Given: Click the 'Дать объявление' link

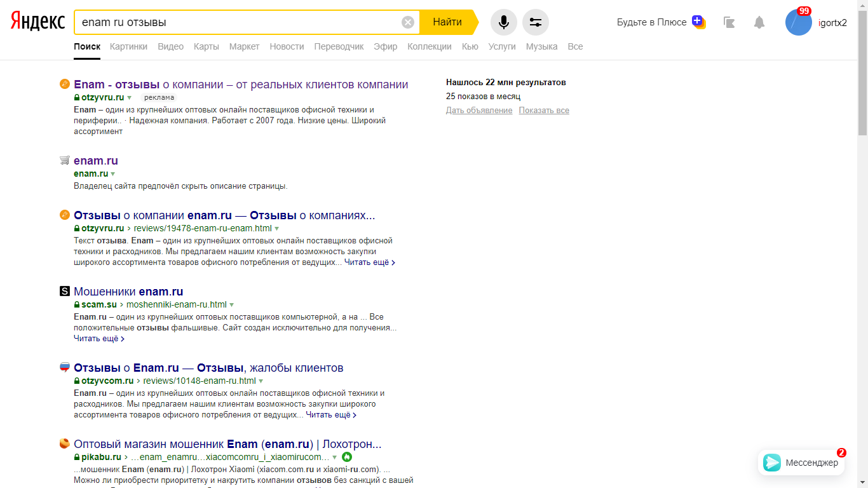Looking at the screenshot, I should point(478,111).
